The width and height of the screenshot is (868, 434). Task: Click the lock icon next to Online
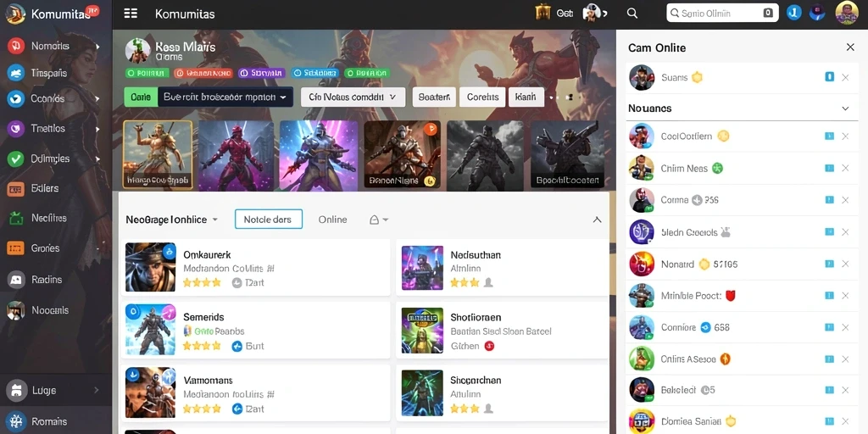(374, 220)
